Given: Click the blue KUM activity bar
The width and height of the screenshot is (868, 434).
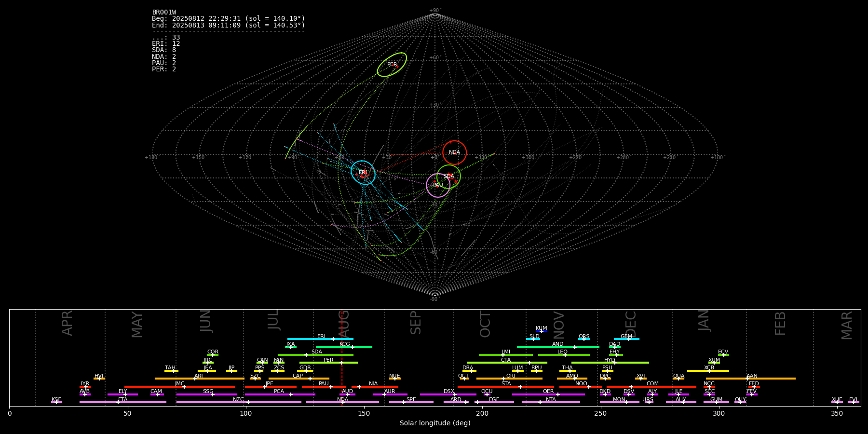Looking at the screenshot, I should pyautogui.click(x=542, y=331).
